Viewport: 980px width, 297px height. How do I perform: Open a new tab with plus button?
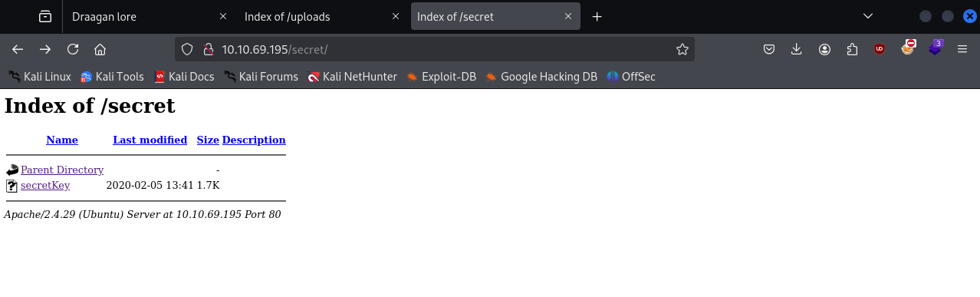click(597, 16)
